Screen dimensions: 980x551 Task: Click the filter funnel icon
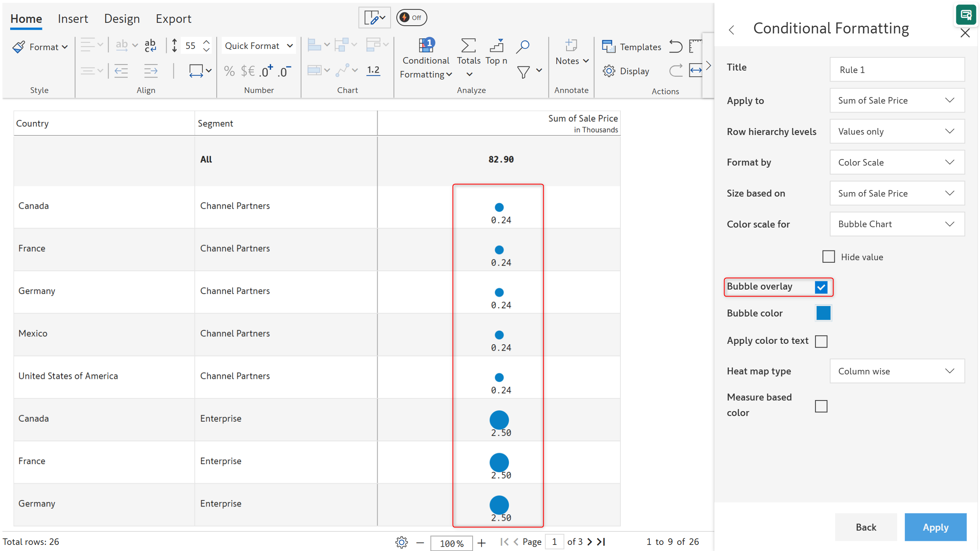point(523,72)
